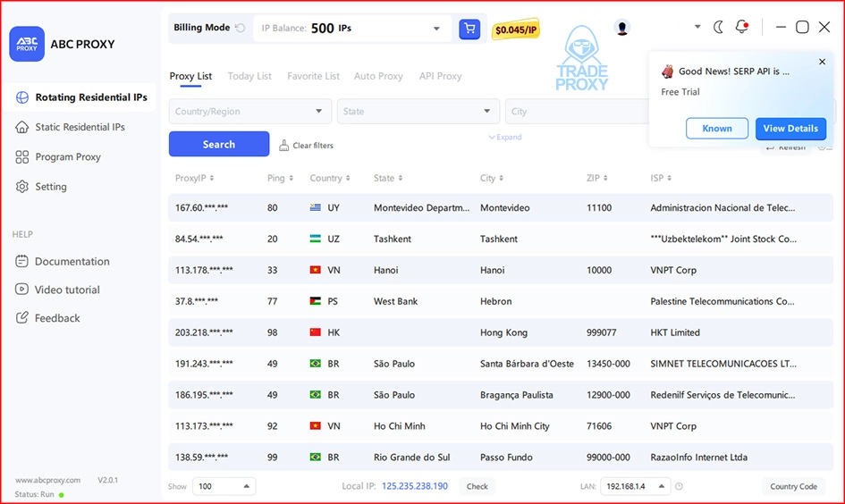Toggle dark mode moon icon
This screenshot has height=504, width=845.
718,27
